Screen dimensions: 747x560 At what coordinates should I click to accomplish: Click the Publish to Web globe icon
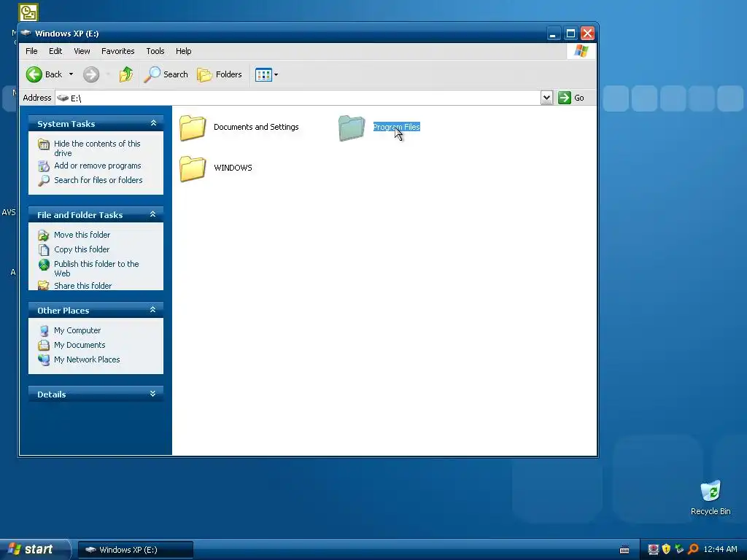click(x=44, y=264)
